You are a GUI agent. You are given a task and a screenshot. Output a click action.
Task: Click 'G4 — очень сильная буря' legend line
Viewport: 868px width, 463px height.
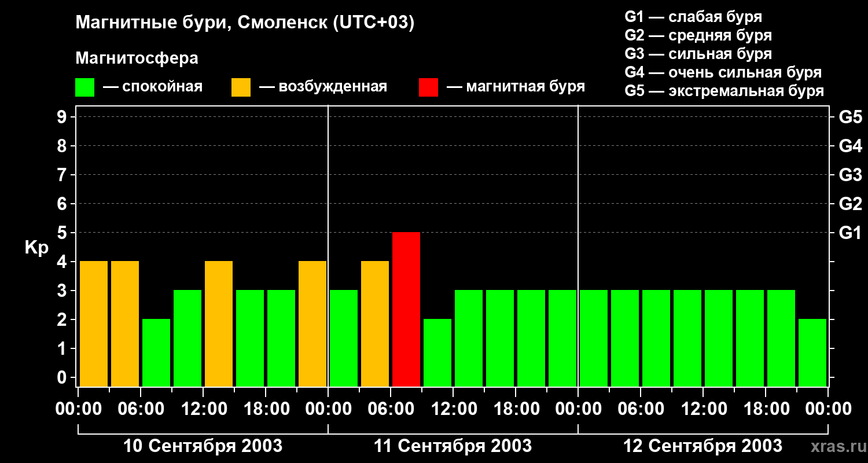[x=723, y=72]
